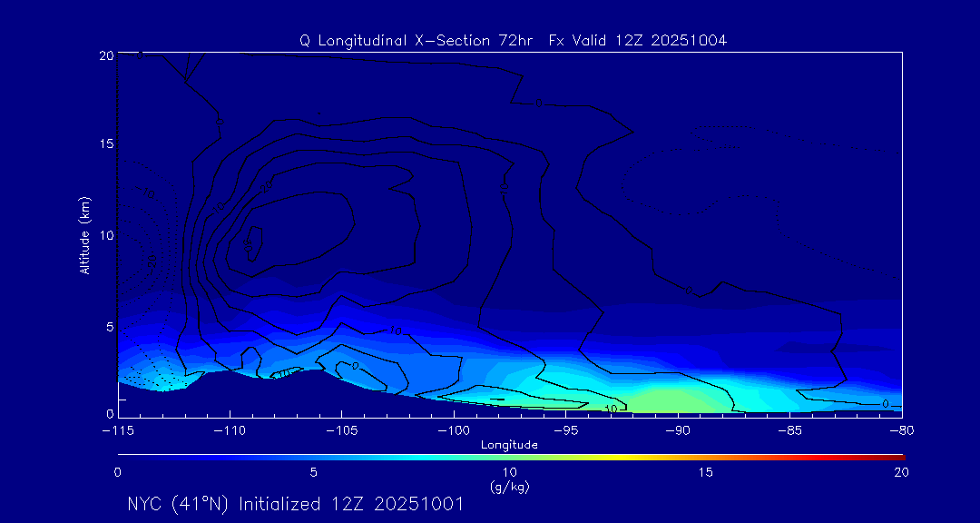Viewport: 980px width, 523px height.
Task: Click the 5 km altitude tick label
Action: point(107,326)
